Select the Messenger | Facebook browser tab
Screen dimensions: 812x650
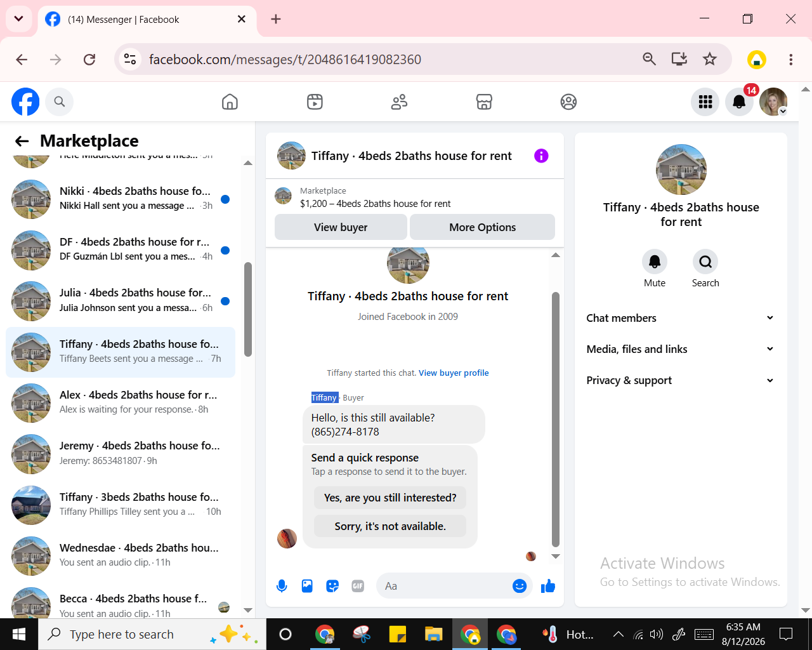point(147,20)
